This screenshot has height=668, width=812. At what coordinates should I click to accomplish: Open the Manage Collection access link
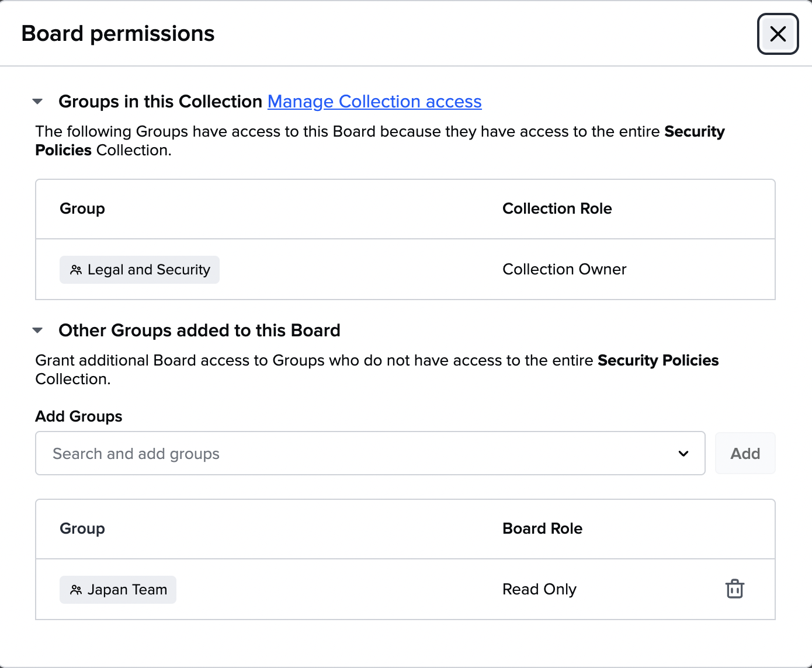(374, 102)
